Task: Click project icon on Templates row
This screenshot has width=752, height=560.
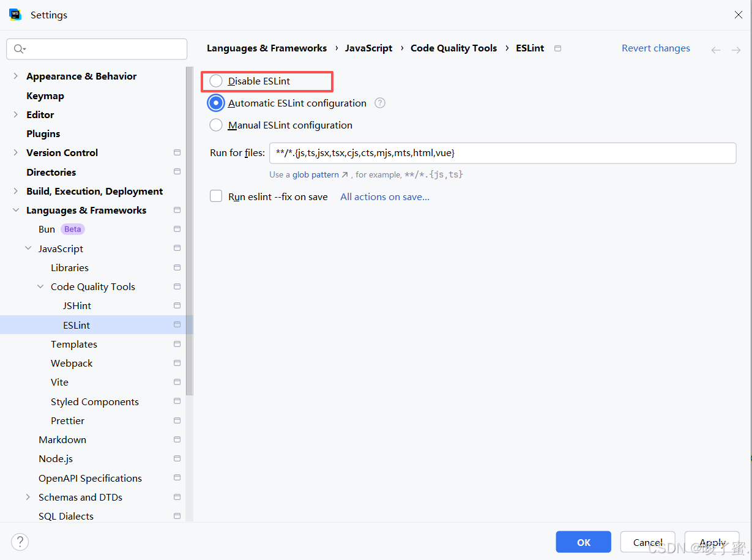Action: [177, 344]
